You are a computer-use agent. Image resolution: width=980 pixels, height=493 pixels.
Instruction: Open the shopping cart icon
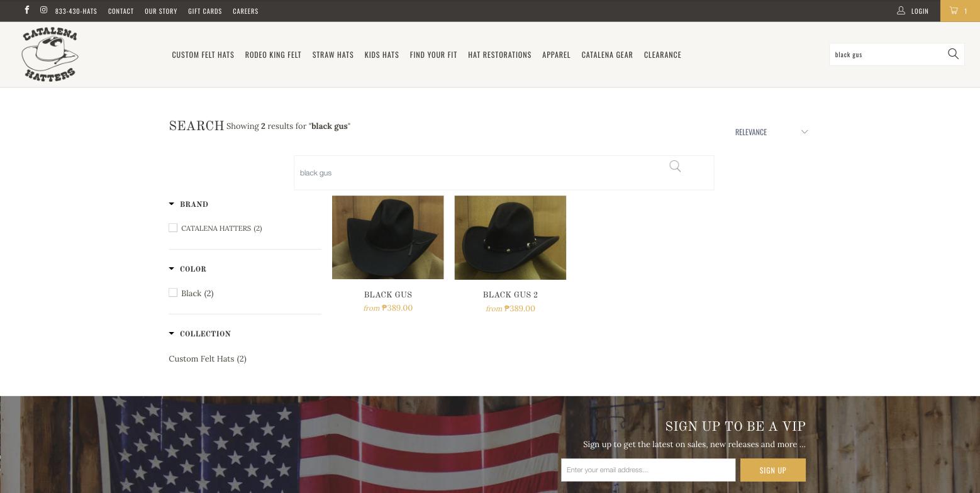tap(954, 11)
